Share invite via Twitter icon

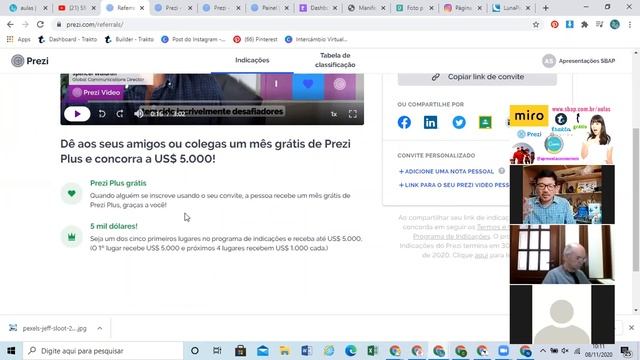459,122
